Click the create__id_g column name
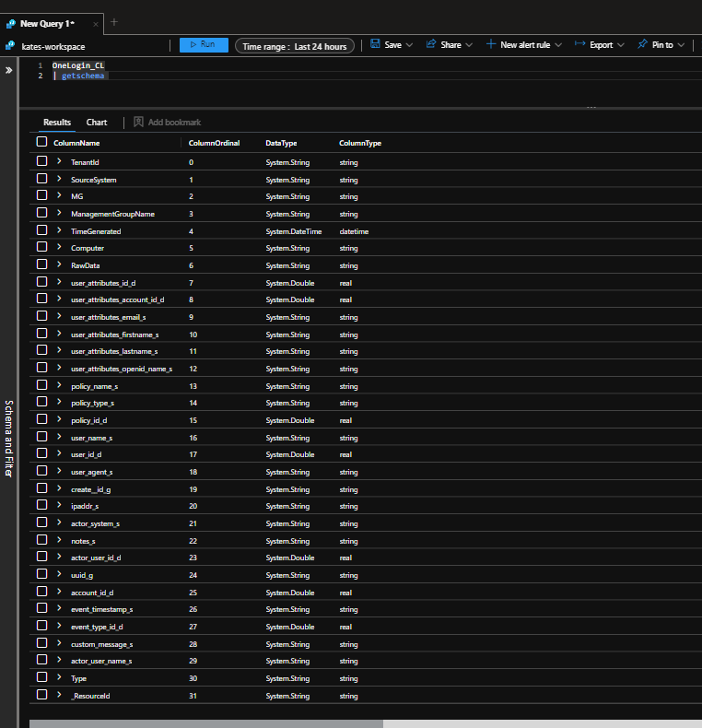Screen dimensions: 702x728 pyautogui.click(x=90, y=489)
